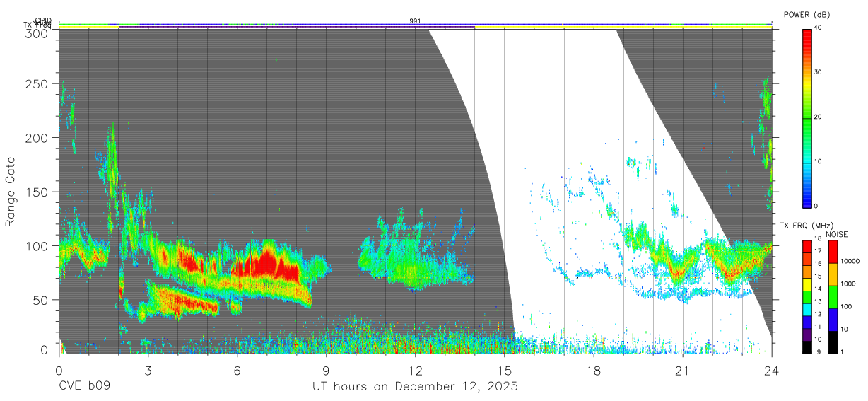Select the cyan 12–13 MHz swatch in TX FRQ bar
Screen dimensions: 868x401
807,309
